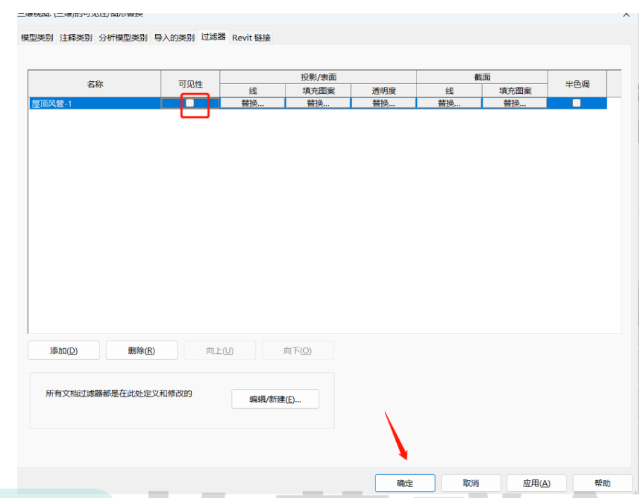
Task: Click the 截面 header
Action: [x=482, y=77]
